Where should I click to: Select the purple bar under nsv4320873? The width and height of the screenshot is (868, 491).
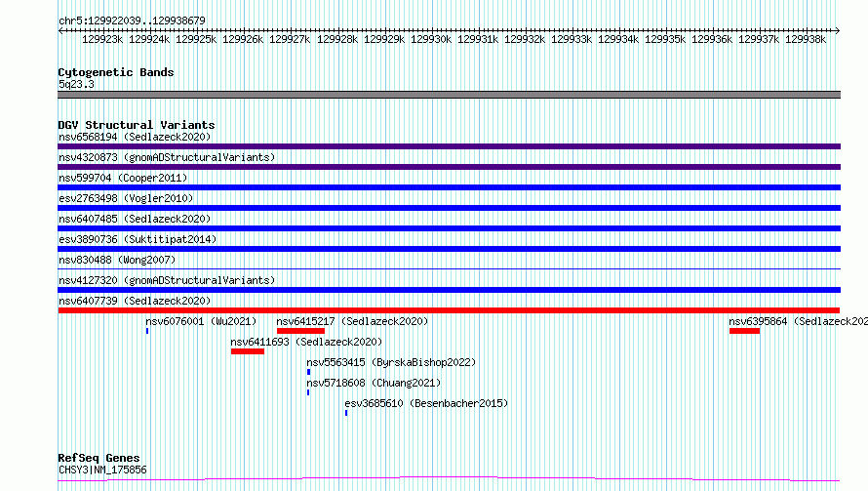(449, 167)
